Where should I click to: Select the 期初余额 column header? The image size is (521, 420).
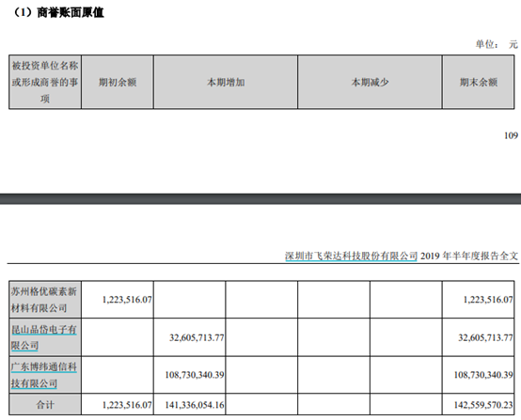click(118, 82)
